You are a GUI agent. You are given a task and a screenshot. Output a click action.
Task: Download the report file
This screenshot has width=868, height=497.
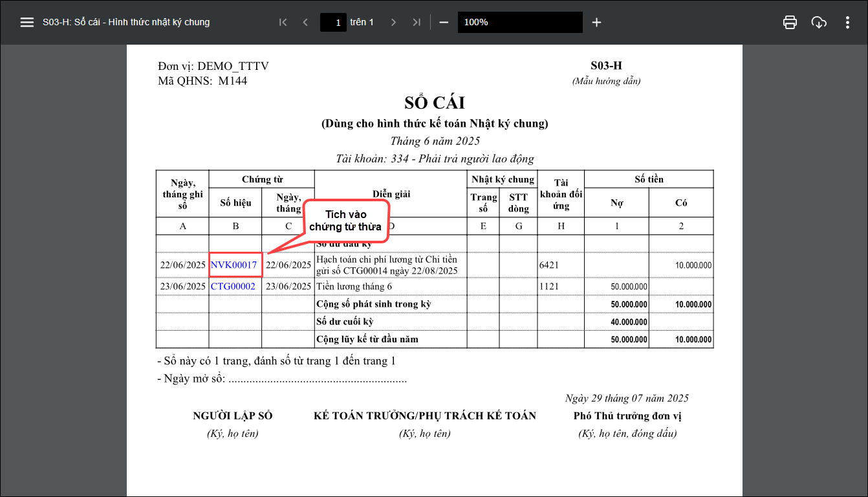(x=819, y=22)
